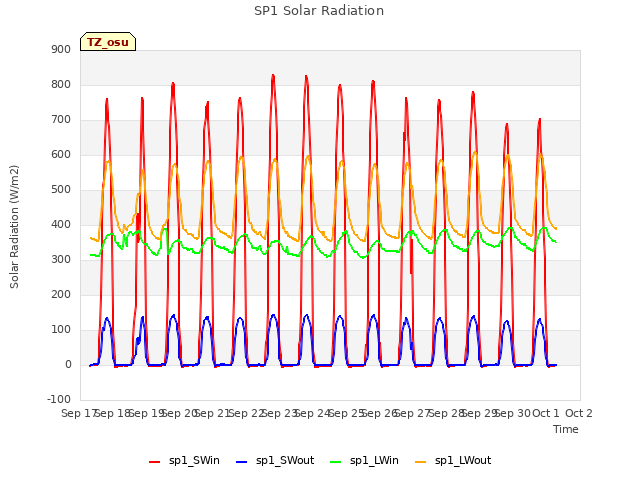Click the 0 y-axis tick label
Image resolution: width=640 pixels, height=480 pixels.
click(68, 364)
